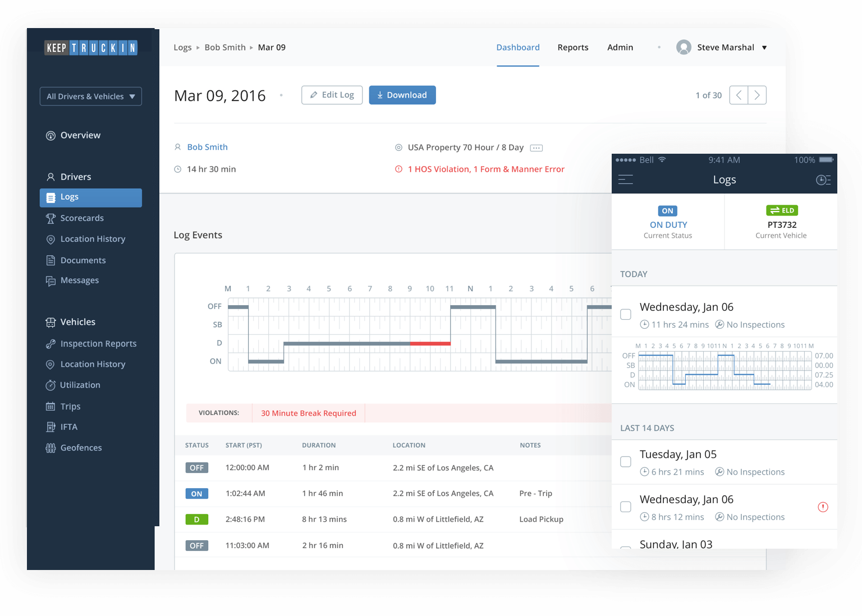Open the hamburger menu in the mobile Logs app

tap(626, 180)
